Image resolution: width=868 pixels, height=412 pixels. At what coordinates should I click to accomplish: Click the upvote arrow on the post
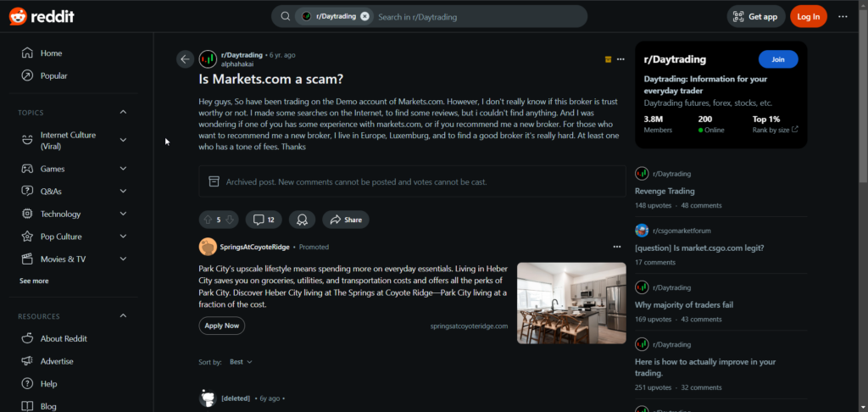tap(209, 220)
